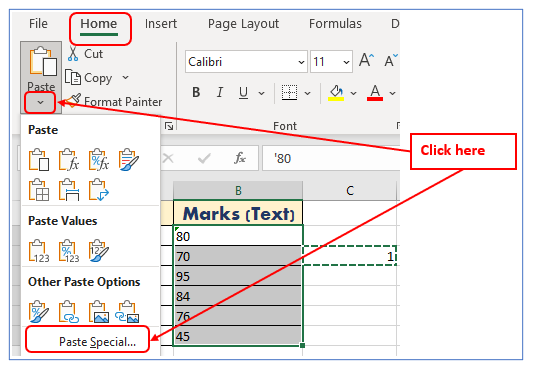
Task: Choose Keep Source Column Widths paste icon
Action: click(x=69, y=190)
